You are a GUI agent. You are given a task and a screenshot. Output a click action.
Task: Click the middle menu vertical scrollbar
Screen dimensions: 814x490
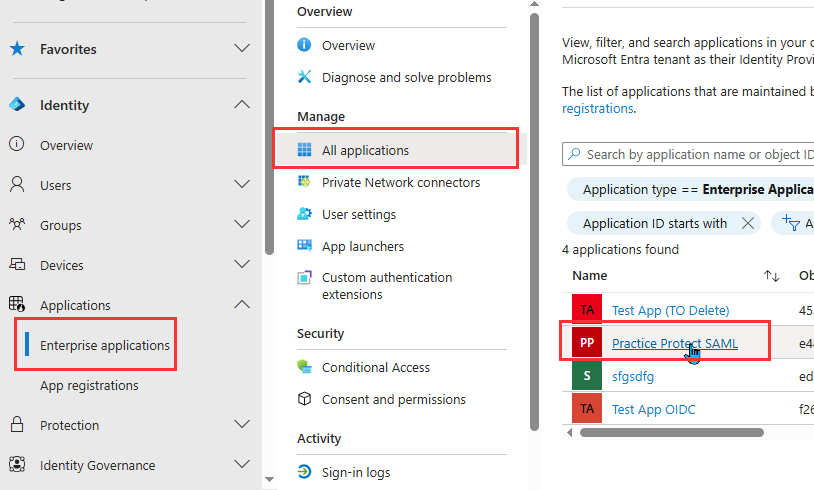point(535,222)
